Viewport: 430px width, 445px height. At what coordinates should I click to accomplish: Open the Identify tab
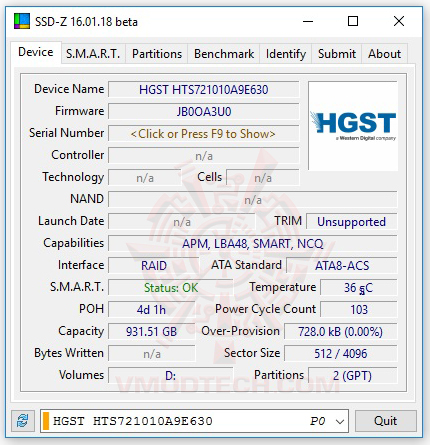click(x=286, y=54)
